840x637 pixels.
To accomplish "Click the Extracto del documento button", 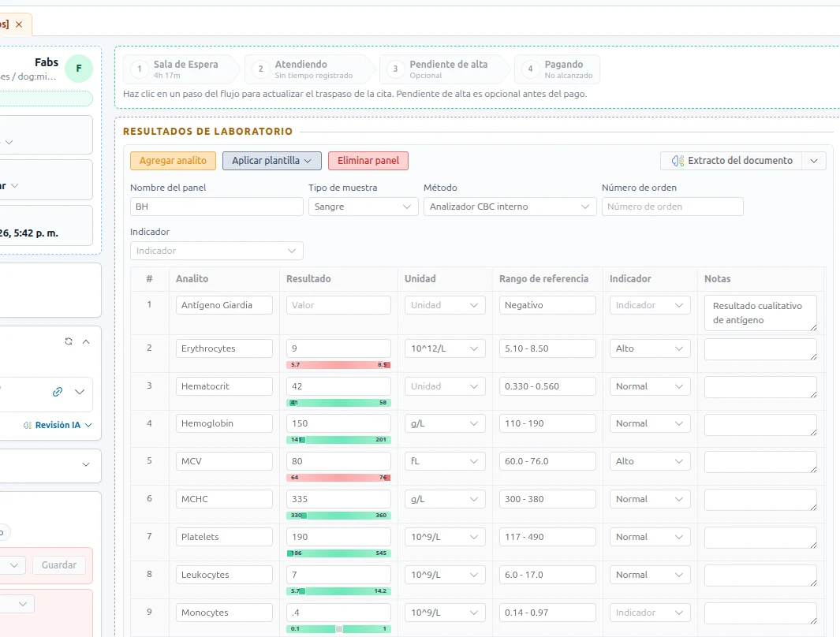I will (731, 161).
